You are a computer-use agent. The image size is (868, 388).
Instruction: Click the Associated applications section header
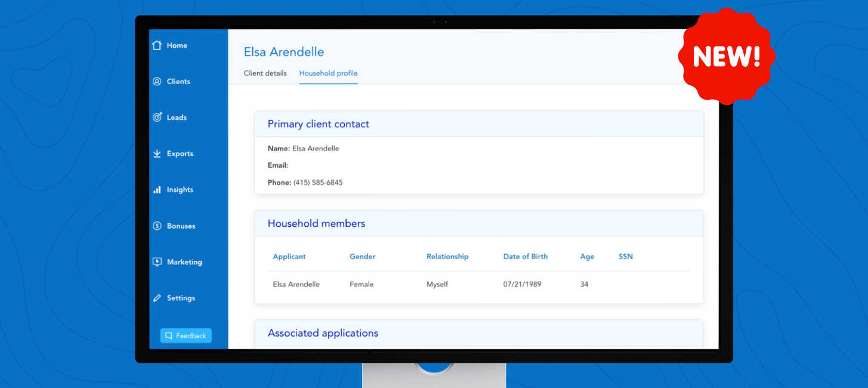tap(323, 333)
